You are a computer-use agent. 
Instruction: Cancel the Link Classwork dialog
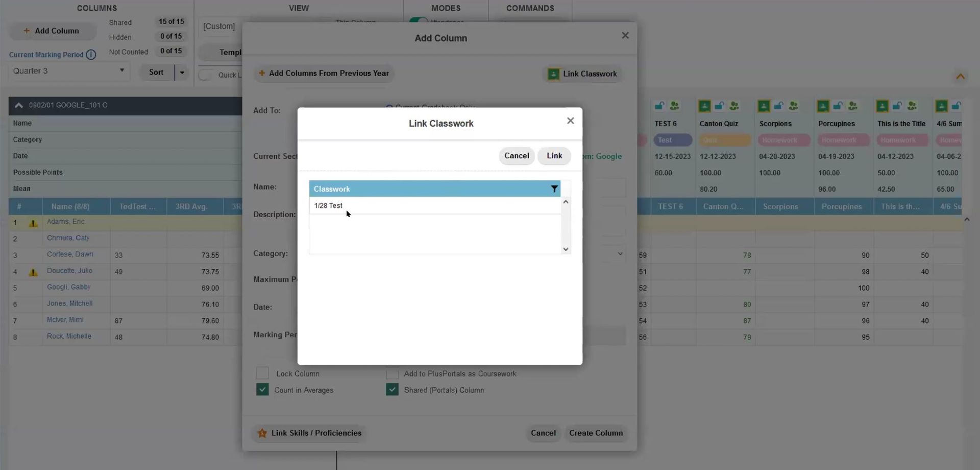[x=517, y=156]
